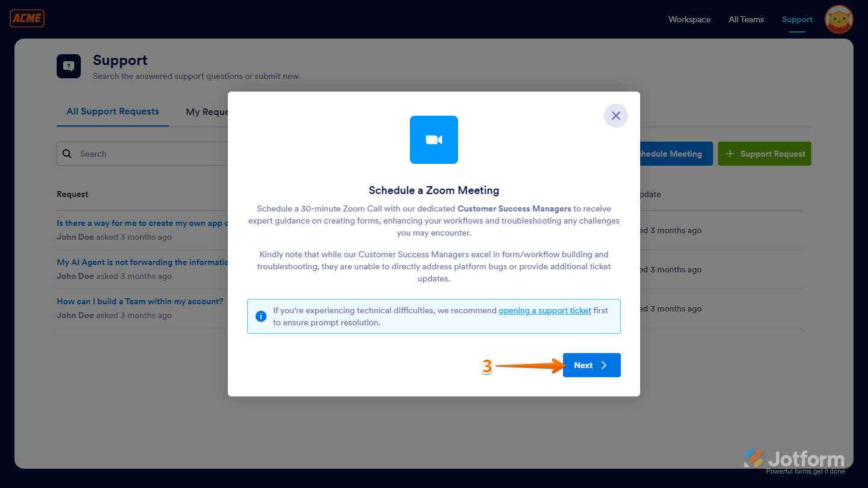Open Workspace from the top navigation

(689, 19)
